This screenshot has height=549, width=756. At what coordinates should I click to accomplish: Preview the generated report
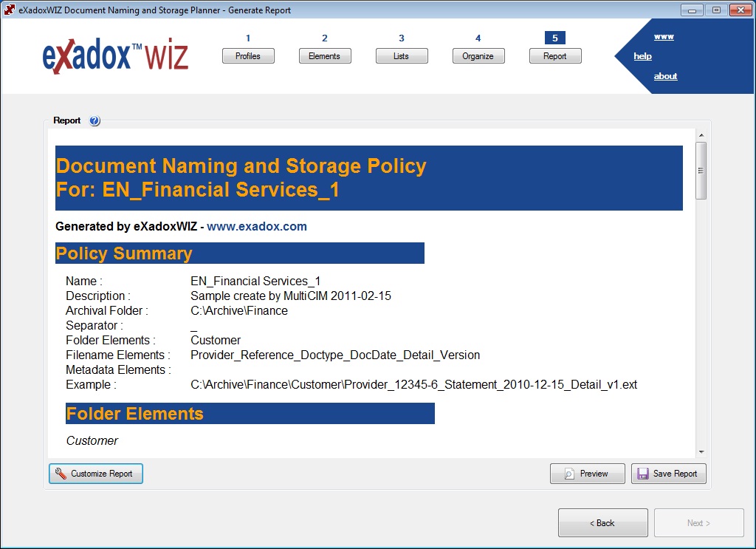[587, 474]
